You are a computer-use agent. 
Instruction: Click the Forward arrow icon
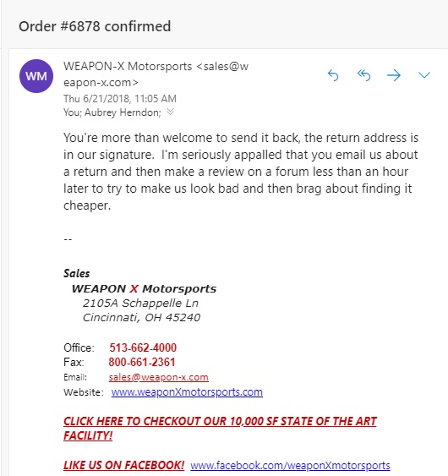[x=394, y=75]
